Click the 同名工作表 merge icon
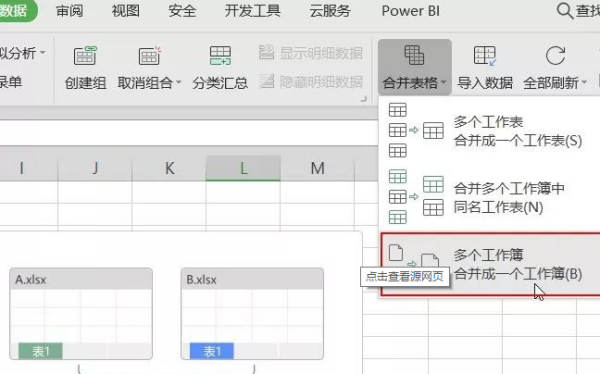This screenshot has width=600, height=374. pyautogui.click(x=416, y=197)
